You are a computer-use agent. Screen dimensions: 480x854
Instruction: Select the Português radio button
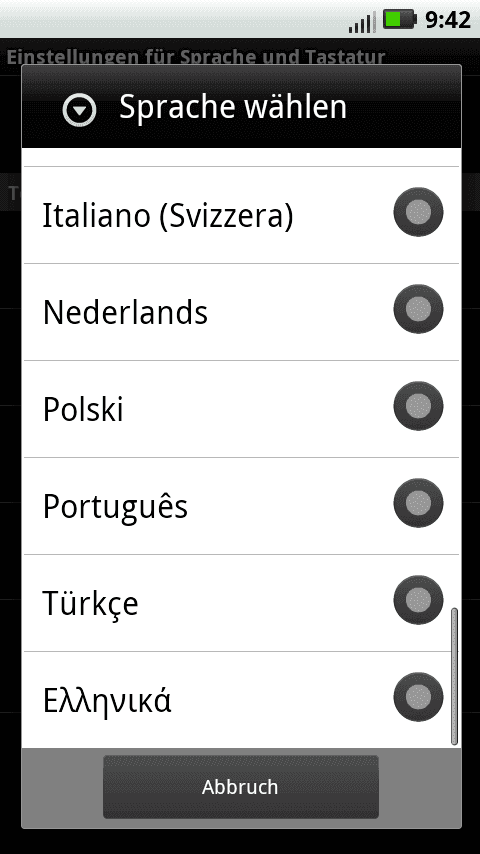418,503
